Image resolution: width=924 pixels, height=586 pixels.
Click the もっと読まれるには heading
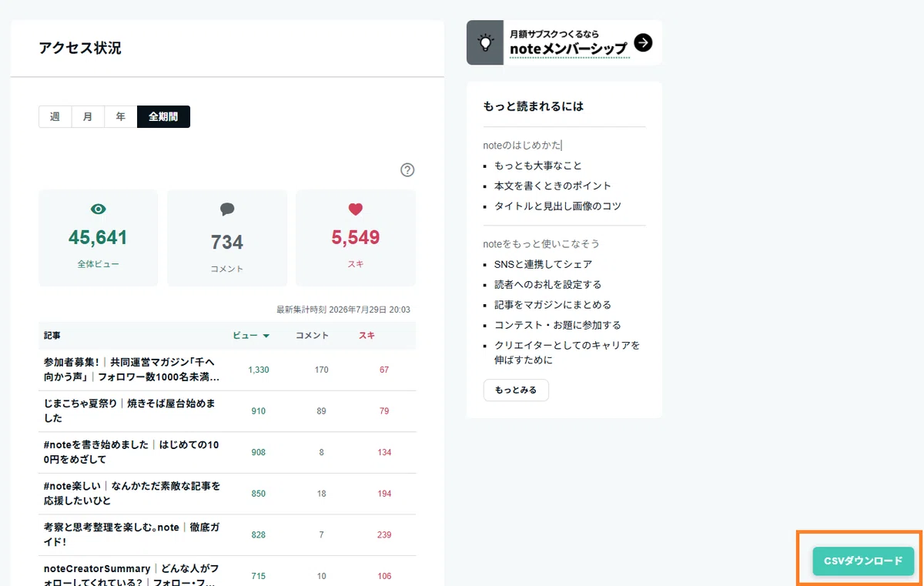click(534, 106)
